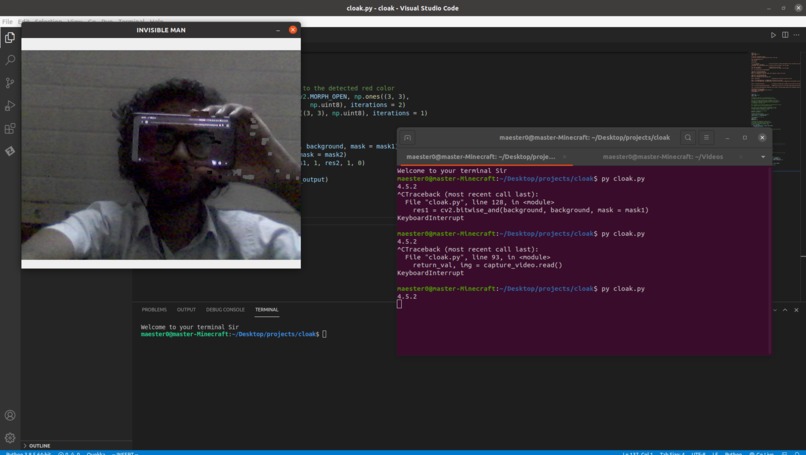Select the TERMINAL panel tab
The height and width of the screenshot is (455, 806).
266,310
